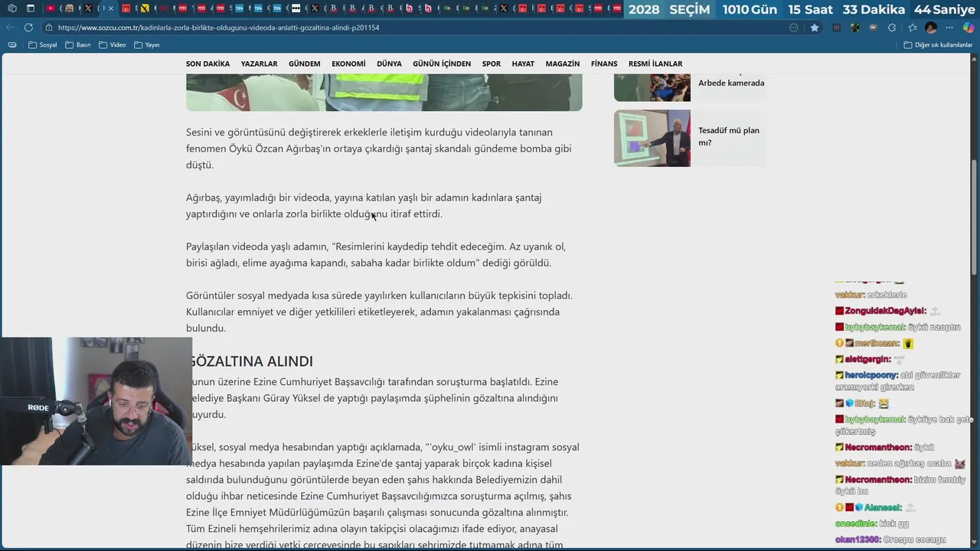Click the 'Arbede kamerada' news thumbnail
This screenshot has width=980, height=551.
(652, 88)
